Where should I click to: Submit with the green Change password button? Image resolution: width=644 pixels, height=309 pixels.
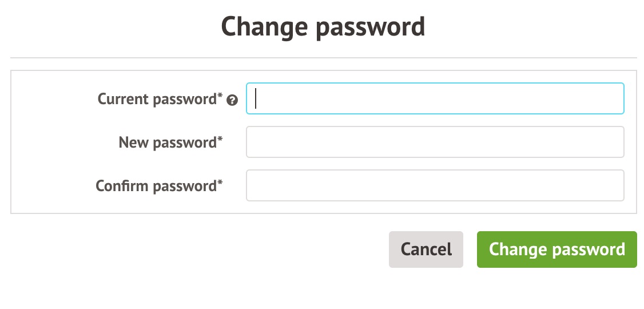[x=557, y=249]
